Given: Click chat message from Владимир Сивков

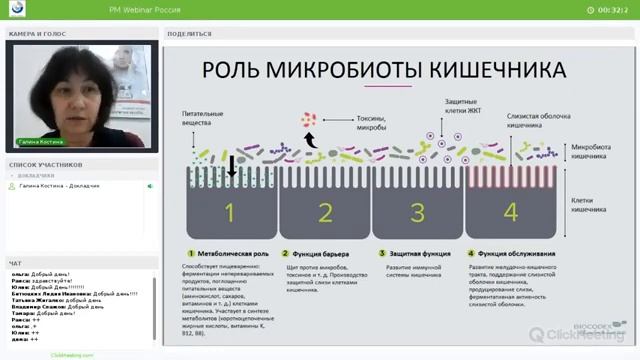Looking at the screenshot, I should coord(57,307).
